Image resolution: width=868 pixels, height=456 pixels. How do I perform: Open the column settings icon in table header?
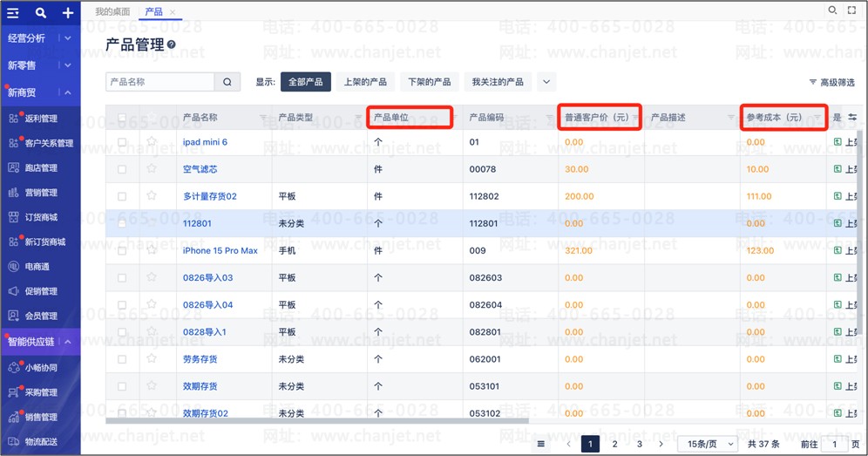[x=852, y=118]
